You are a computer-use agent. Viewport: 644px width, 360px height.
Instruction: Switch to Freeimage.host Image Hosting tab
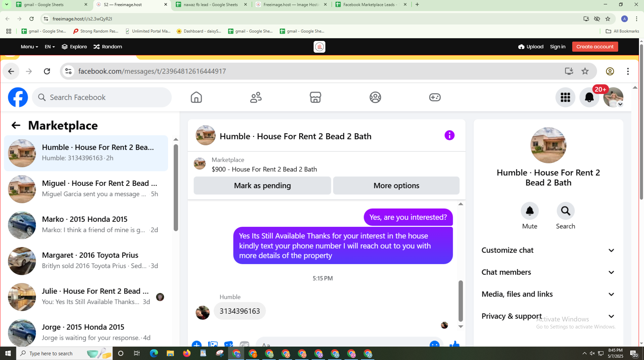coord(291,5)
